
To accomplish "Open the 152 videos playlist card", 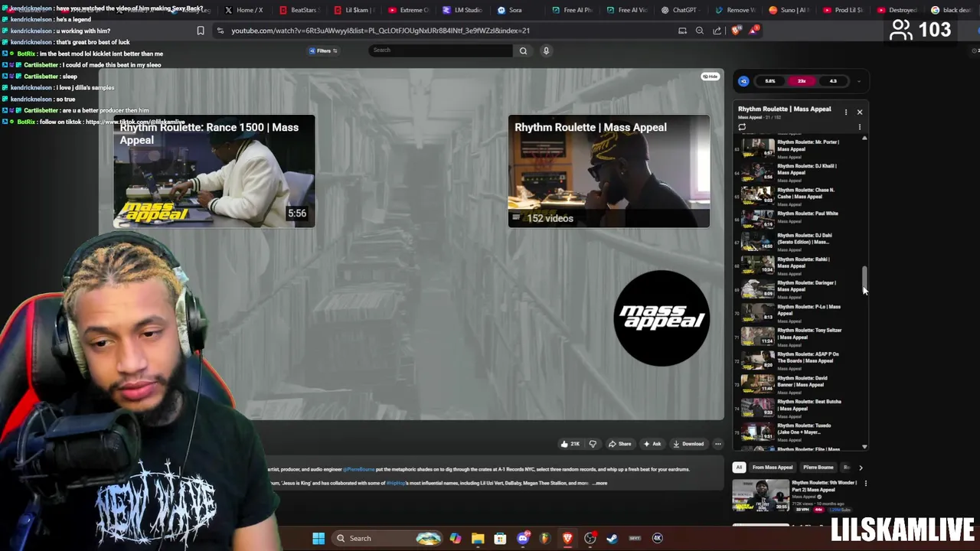I will [609, 171].
